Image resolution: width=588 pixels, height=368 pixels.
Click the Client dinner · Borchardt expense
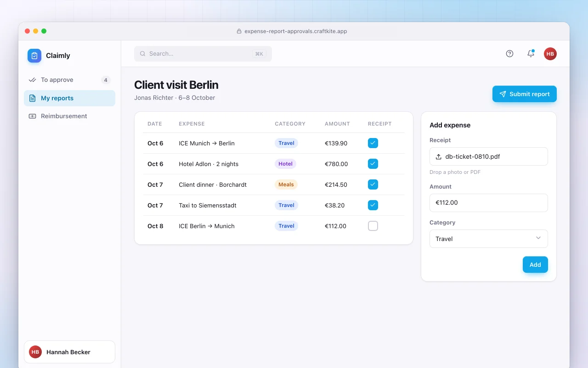pyautogui.click(x=213, y=184)
